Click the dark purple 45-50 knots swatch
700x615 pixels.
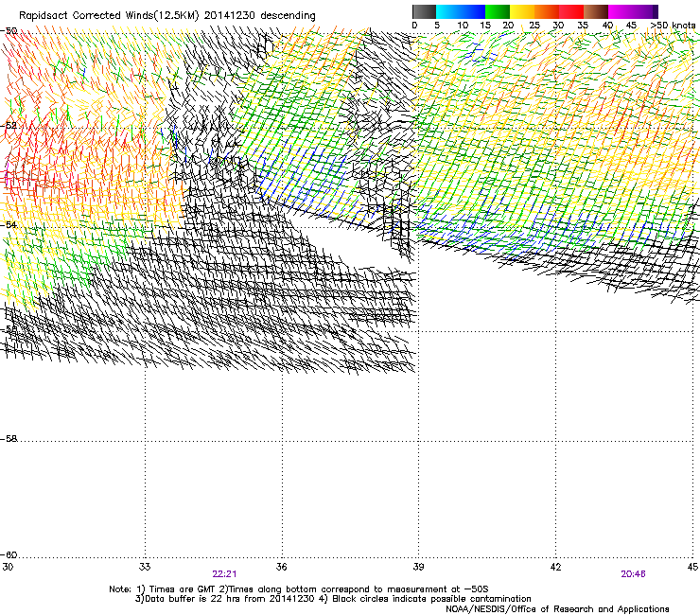point(645,11)
